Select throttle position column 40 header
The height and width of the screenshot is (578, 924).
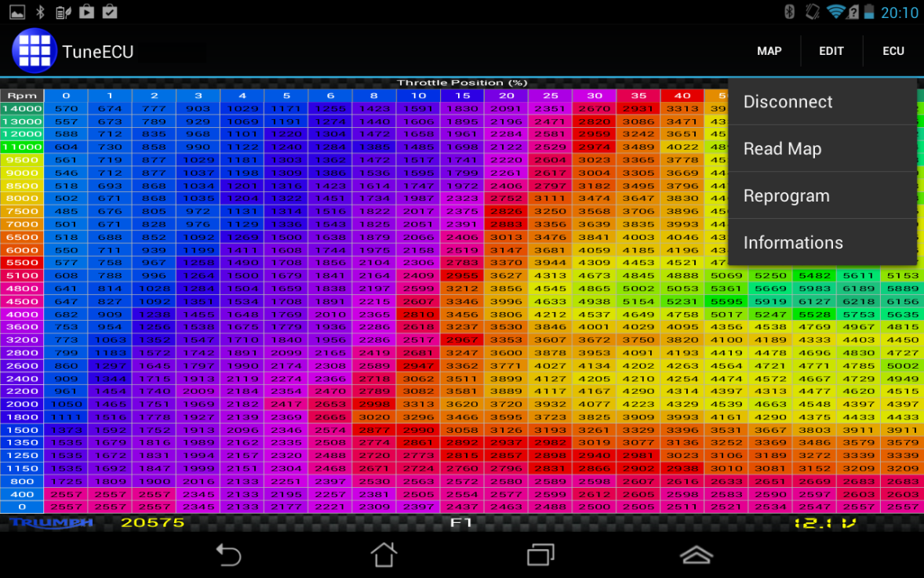click(682, 96)
